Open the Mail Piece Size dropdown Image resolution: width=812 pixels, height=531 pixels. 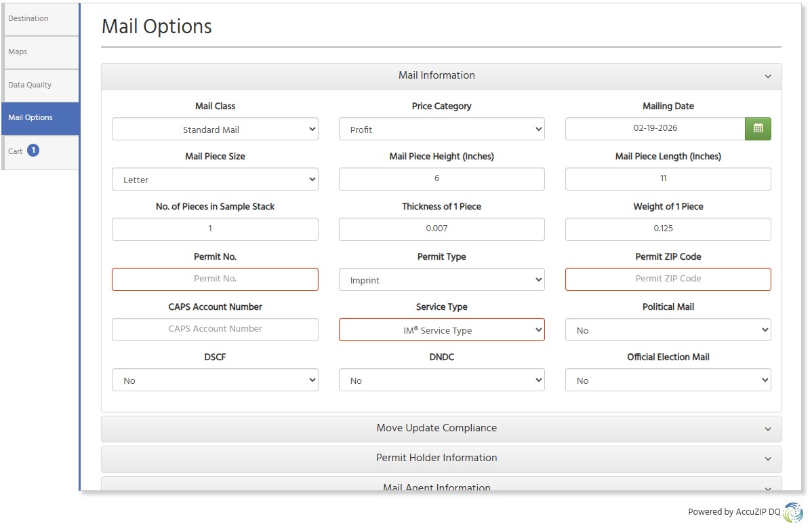[x=215, y=180]
